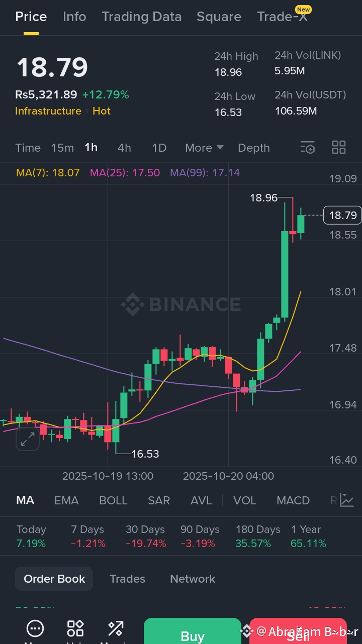Open the chart settings icon
362x644 pixels.
308,148
